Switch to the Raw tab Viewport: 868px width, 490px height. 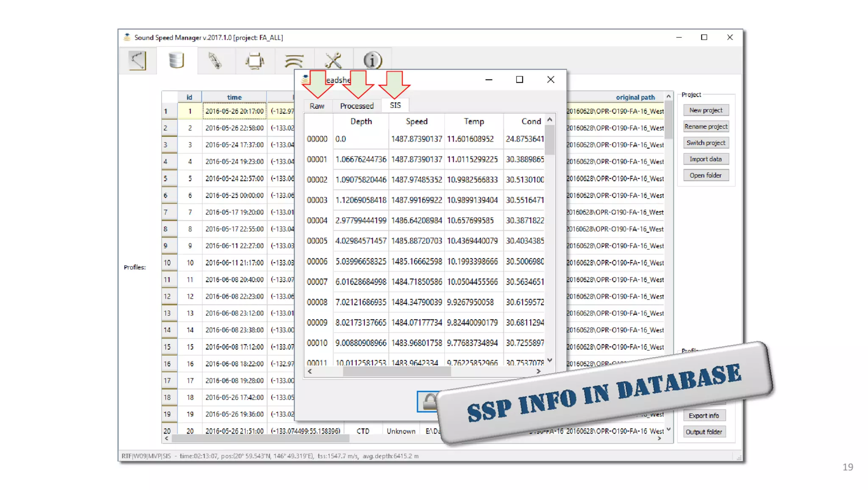[x=317, y=106]
